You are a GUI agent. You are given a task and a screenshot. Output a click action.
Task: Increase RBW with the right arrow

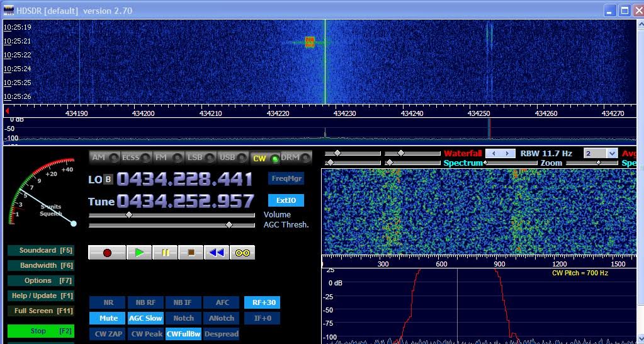pyautogui.click(x=506, y=153)
